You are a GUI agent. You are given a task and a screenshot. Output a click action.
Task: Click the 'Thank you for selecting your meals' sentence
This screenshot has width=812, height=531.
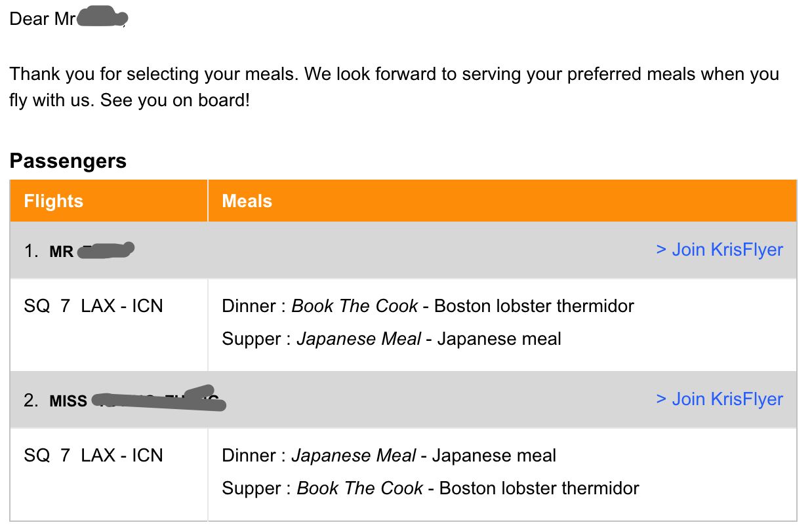coord(154,73)
